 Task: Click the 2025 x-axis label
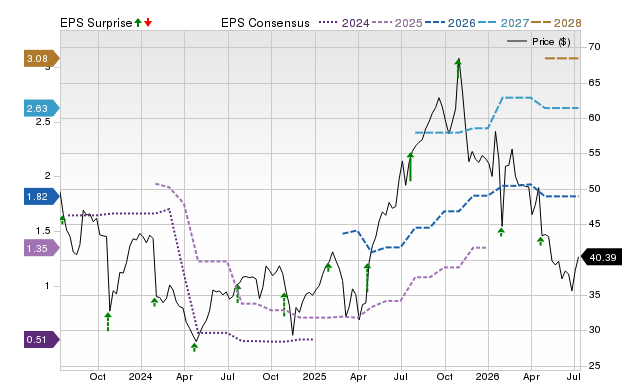(x=314, y=376)
